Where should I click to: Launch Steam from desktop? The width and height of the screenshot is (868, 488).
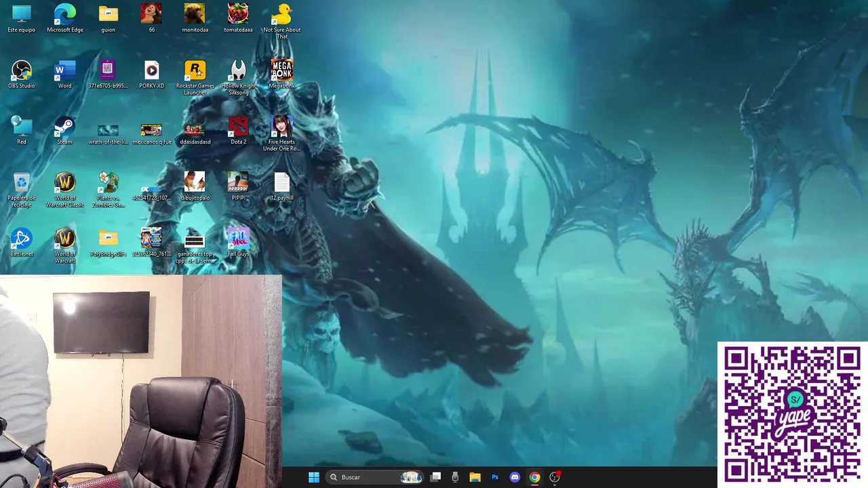pos(65,130)
